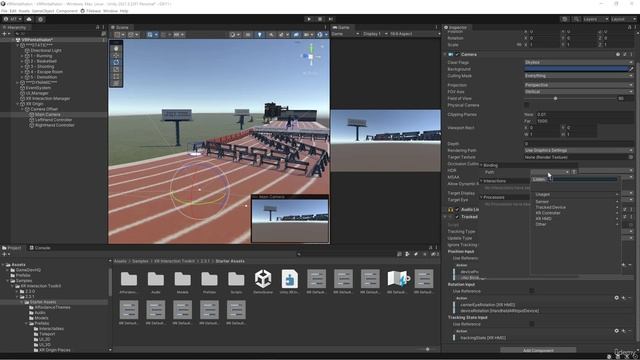
Task: Toggle Audio Listener component checkbox
Action: pos(457,209)
